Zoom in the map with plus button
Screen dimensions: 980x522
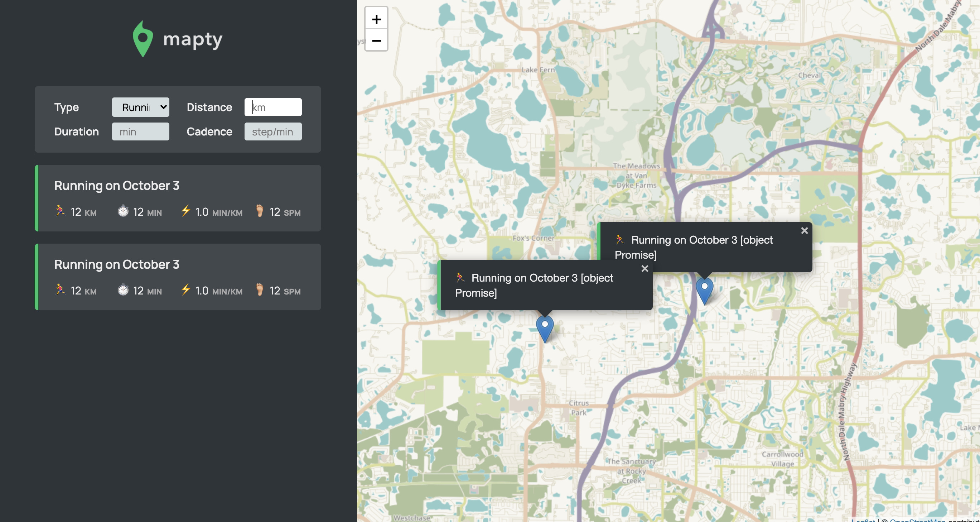point(376,19)
